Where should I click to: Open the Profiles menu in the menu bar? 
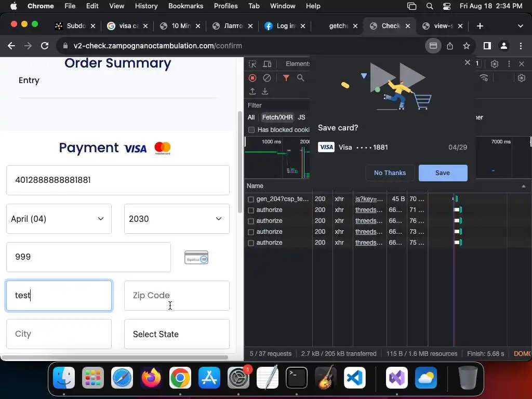225,6
